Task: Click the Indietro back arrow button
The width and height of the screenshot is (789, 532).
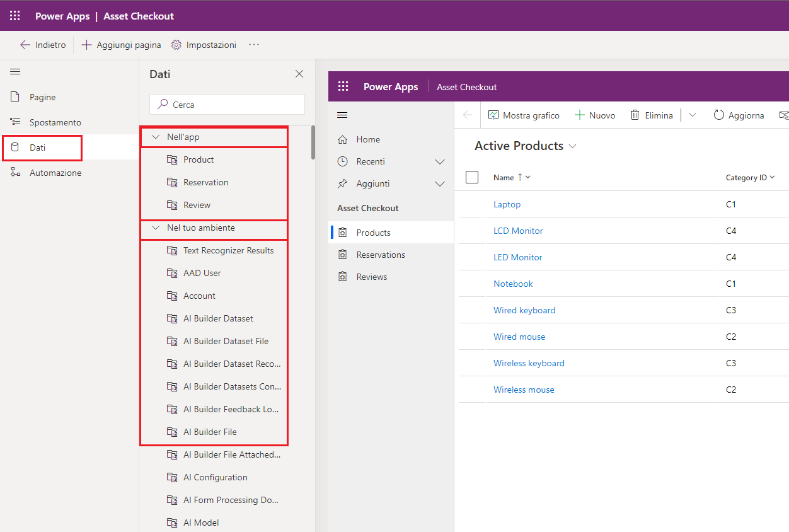Action: tap(43, 45)
